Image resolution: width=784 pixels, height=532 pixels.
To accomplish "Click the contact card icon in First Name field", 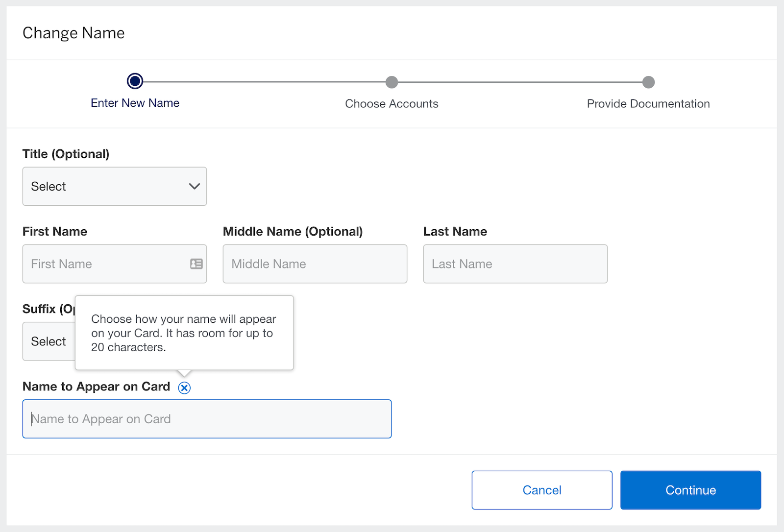I will [196, 264].
